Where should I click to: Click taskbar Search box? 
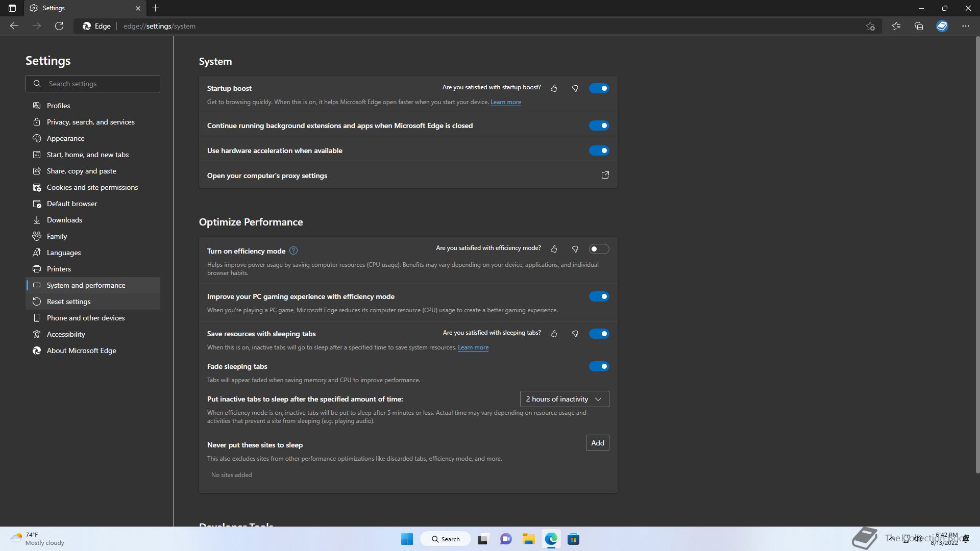point(445,539)
